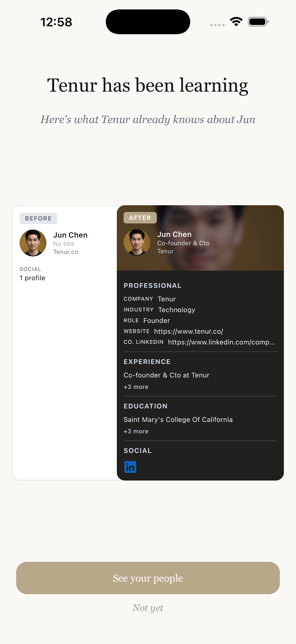Screen dimensions: 296x644
Task: Tap the Founder role value
Action: click(x=156, y=320)
